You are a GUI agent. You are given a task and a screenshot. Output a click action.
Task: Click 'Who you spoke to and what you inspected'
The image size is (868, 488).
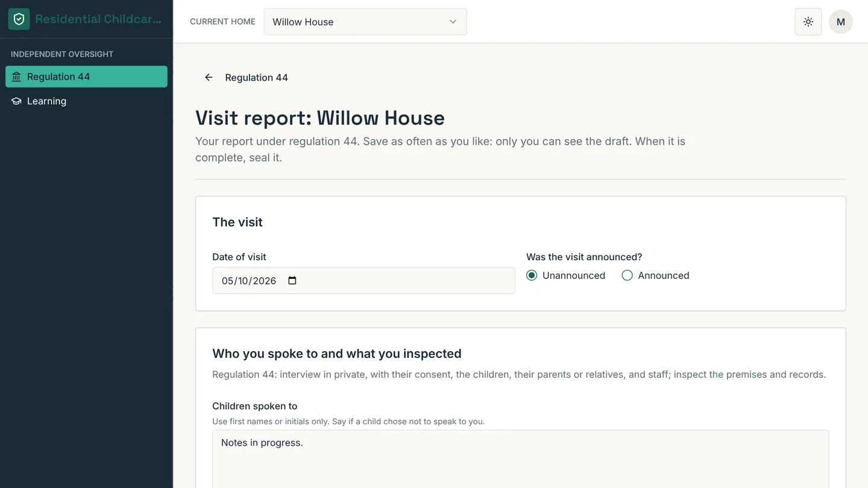[337, 354]
